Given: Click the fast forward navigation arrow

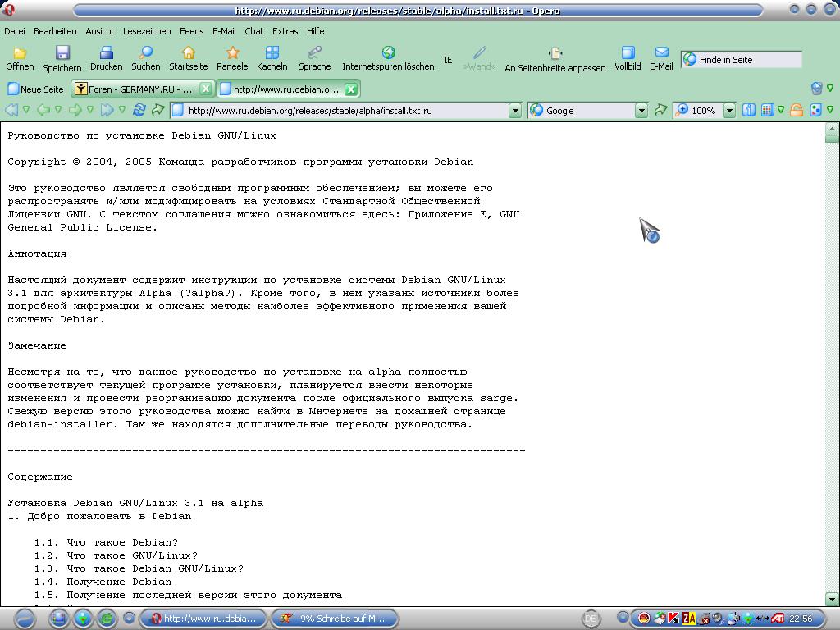Looking at the screenshot, I should pos(107,111).
